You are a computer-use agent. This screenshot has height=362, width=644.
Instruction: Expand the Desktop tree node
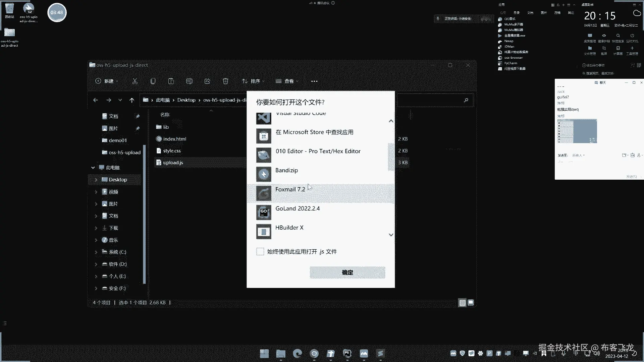click(x=96, y=180)
